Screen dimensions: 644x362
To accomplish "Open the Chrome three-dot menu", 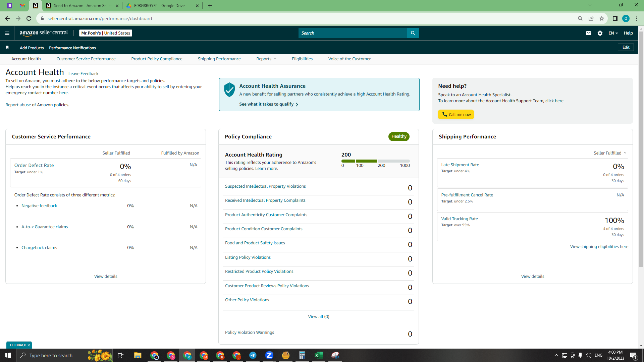I will point(637,18).
